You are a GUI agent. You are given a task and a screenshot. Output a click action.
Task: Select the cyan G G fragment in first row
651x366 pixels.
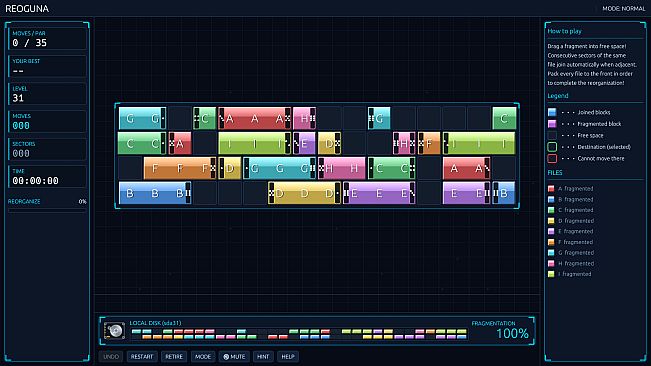pos(142,119)
